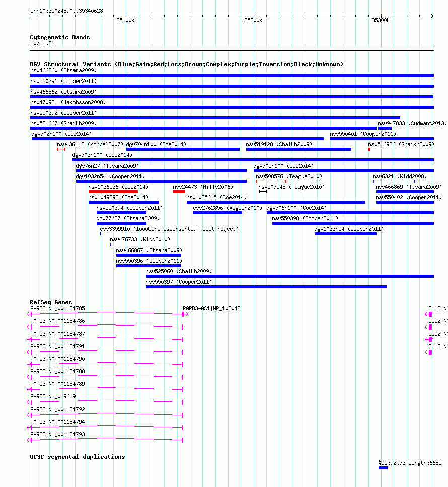This screenshot has width=448, height=487.
Task: Select the esv2762856 (Vogler2010) gain bar
Action: tap(218, 213)
